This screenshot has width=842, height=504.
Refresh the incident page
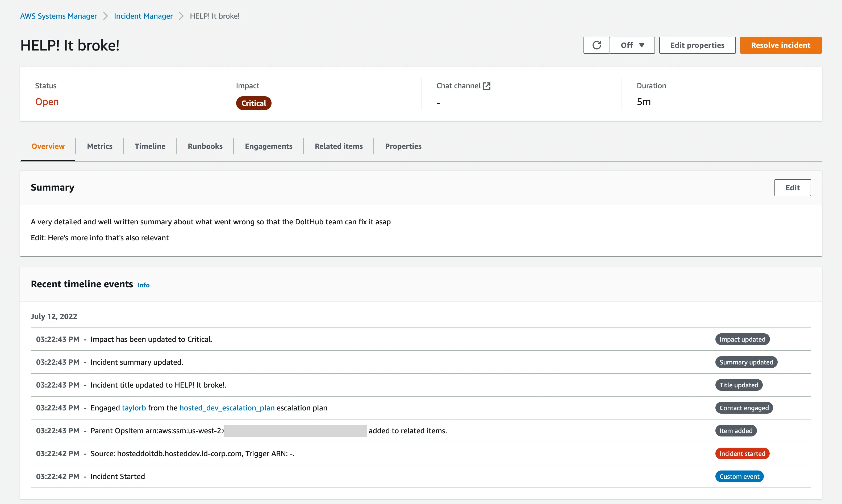tap(597, 45)
